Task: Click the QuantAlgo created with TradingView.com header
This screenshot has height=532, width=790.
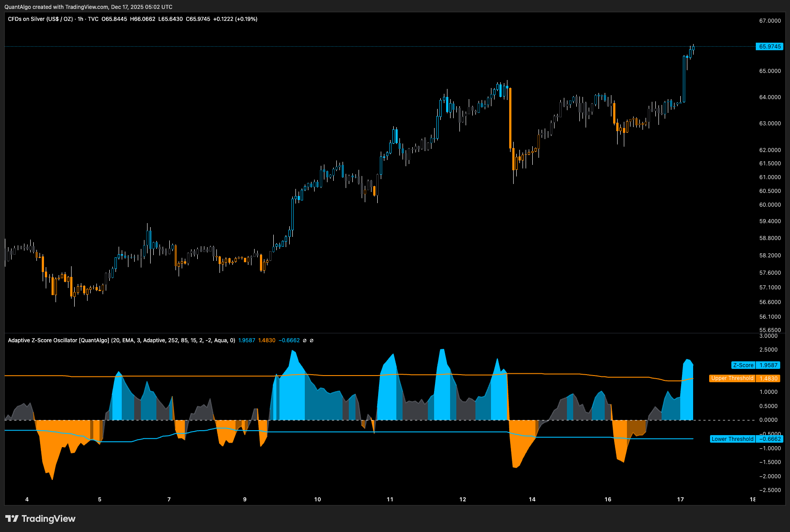Action: coord(88,7)
